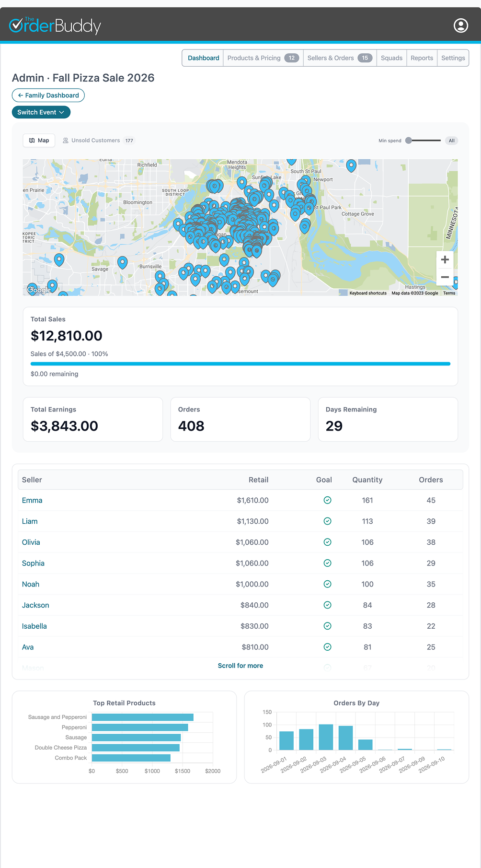The width and height of the screenshot is (481, 868).
Task: Click Noah's goal achieved checkmark icon
Action: pos(327,584)
